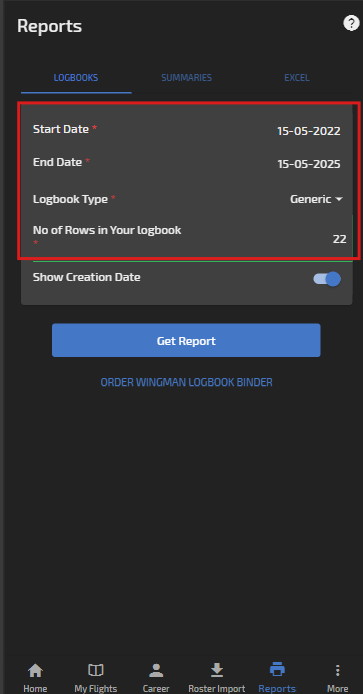Viewport: 363px width, 694px height.
Task: Edit the End Date value 15-05-2025
Action: (x=309, y=164)
